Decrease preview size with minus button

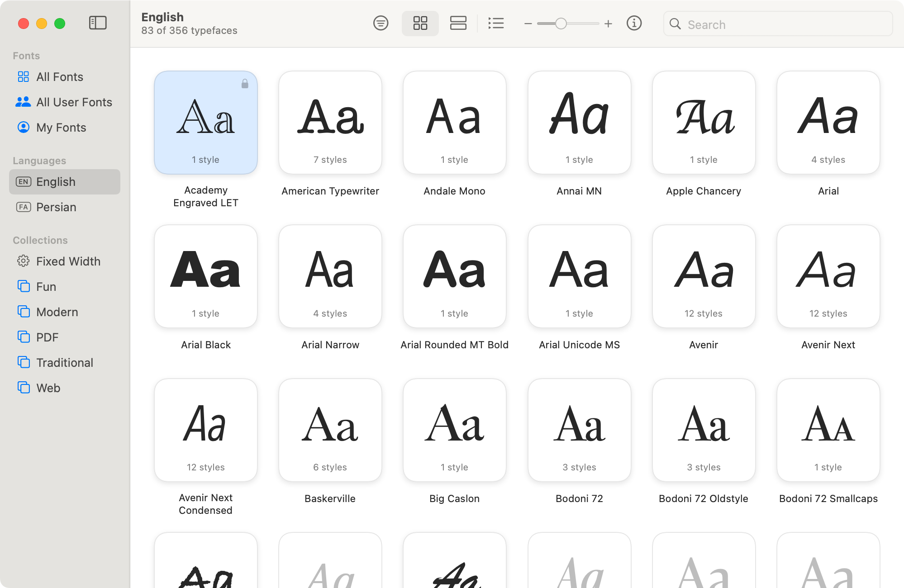coord(527,24)
